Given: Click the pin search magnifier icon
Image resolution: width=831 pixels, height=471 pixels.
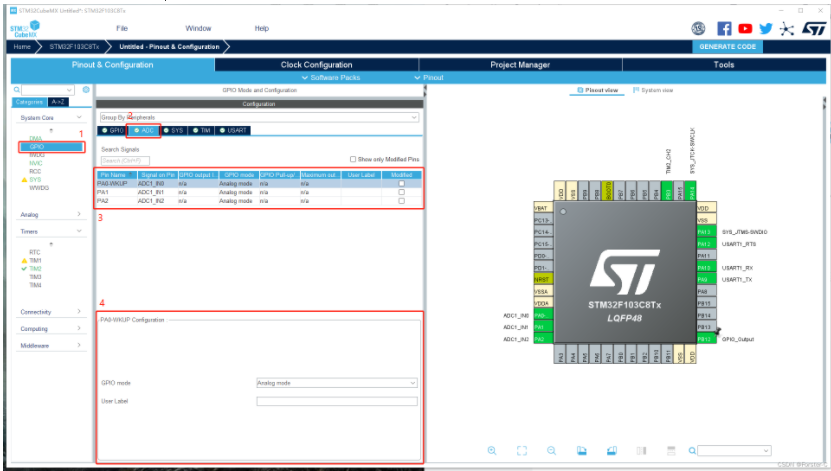Looking at the screenshot, I should point(692,451).
